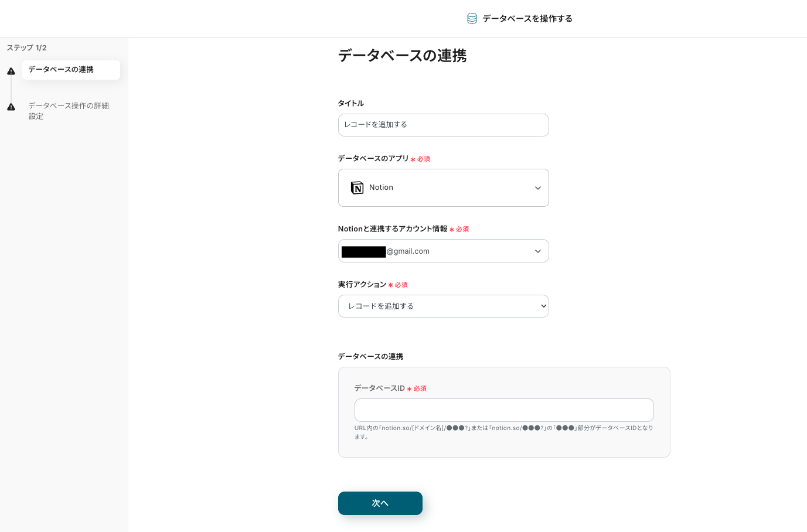Click the chevron on the account selector

pyautogui.click(x=537, y=251)
